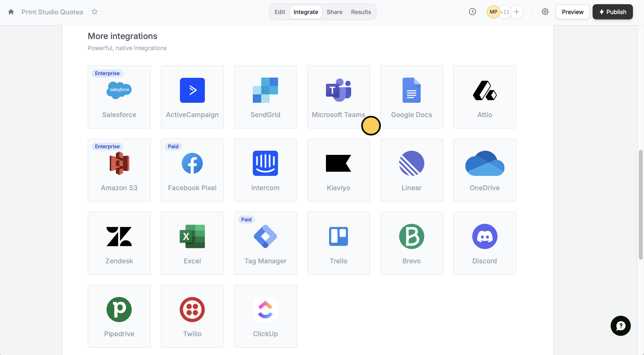Click the page vertical scrollbar
This screenshot has height=355, width=644.
coord(640,205)
